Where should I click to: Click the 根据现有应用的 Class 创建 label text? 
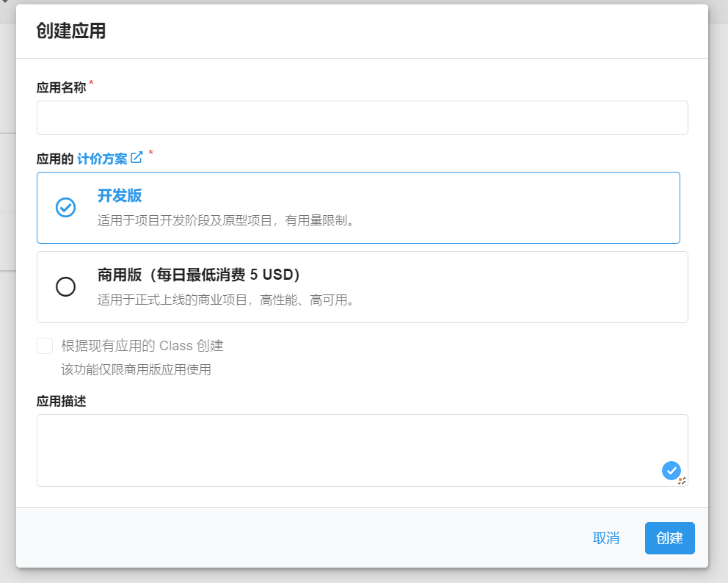tap(142, 346)
